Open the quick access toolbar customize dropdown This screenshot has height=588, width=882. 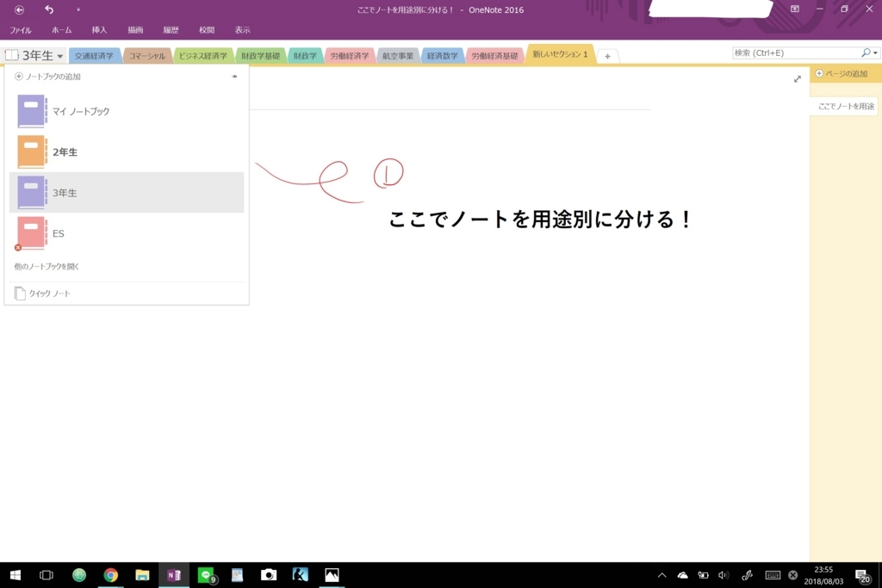pos(79,9)
